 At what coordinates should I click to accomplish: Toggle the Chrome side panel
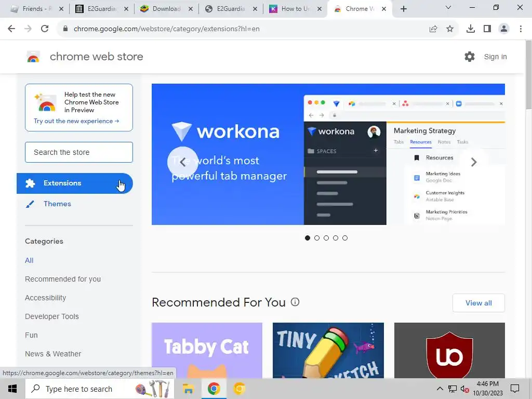(487, 29)
